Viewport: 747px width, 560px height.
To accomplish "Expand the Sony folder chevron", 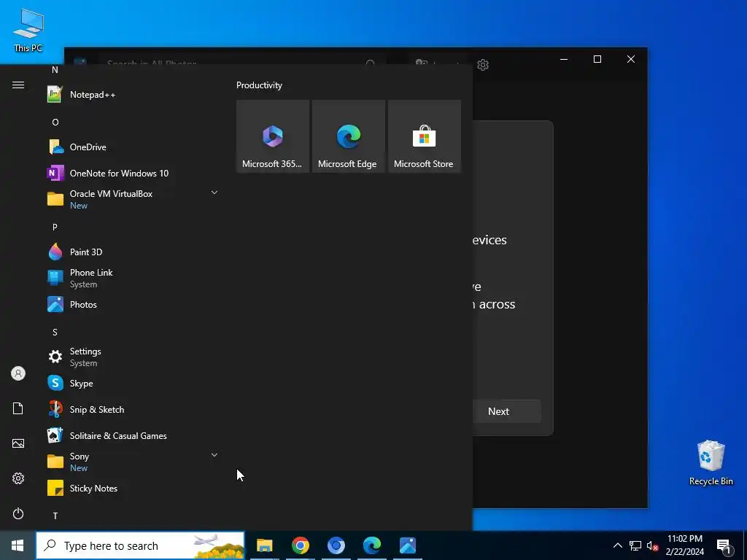I will 214,455.
